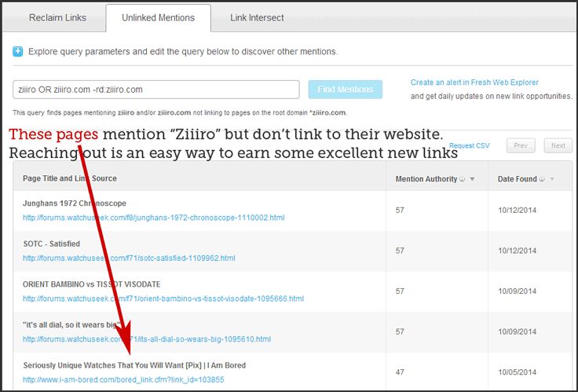Open the its-all-dial-so-wears-big forum URL

coord(147,339)
